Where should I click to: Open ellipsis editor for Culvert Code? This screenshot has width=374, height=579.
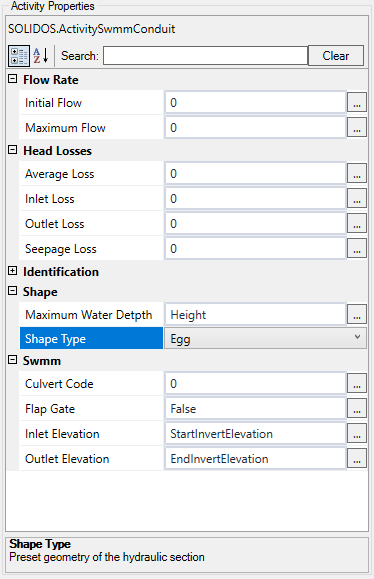click(357, 383)
